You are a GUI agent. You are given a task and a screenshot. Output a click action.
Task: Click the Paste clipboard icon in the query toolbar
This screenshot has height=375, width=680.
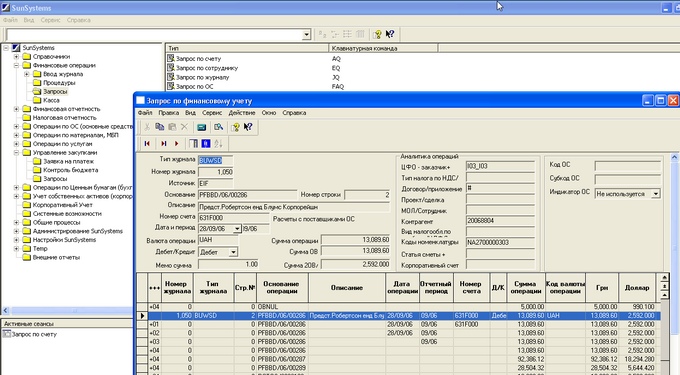click(172, 127)
